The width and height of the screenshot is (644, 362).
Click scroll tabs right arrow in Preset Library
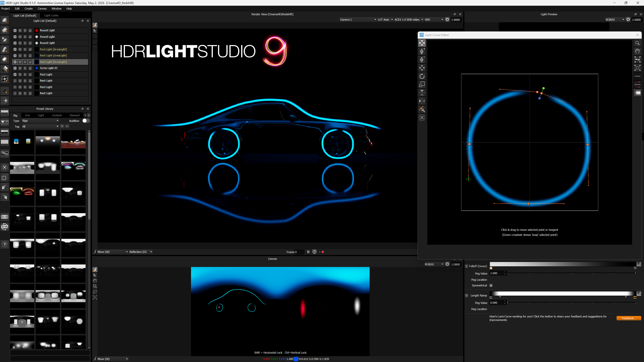89,115
